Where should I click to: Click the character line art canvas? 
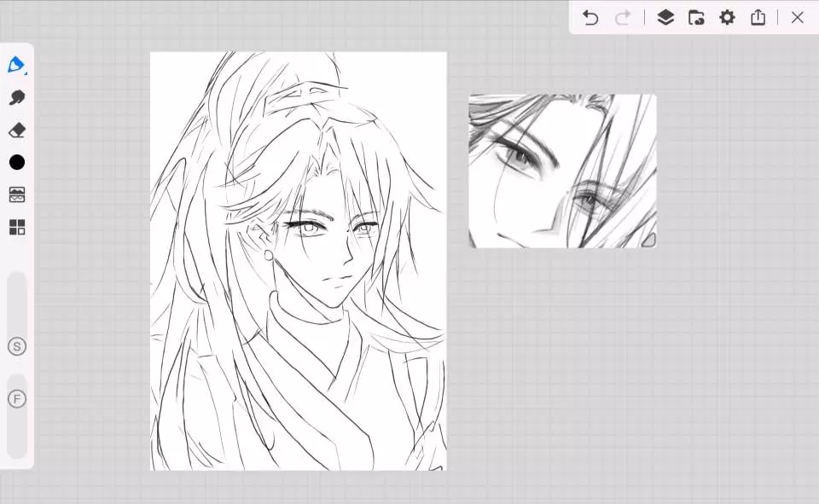point(299,261)
